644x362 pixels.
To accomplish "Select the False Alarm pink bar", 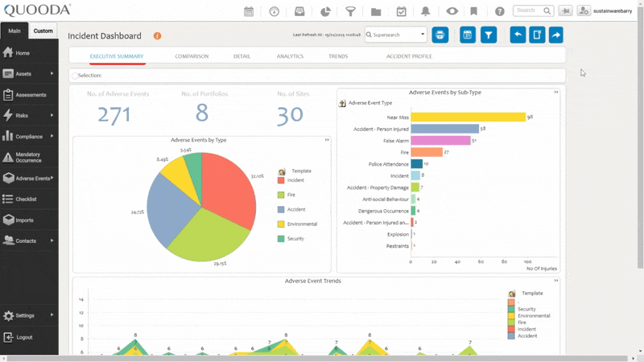I will click(440, 140).
